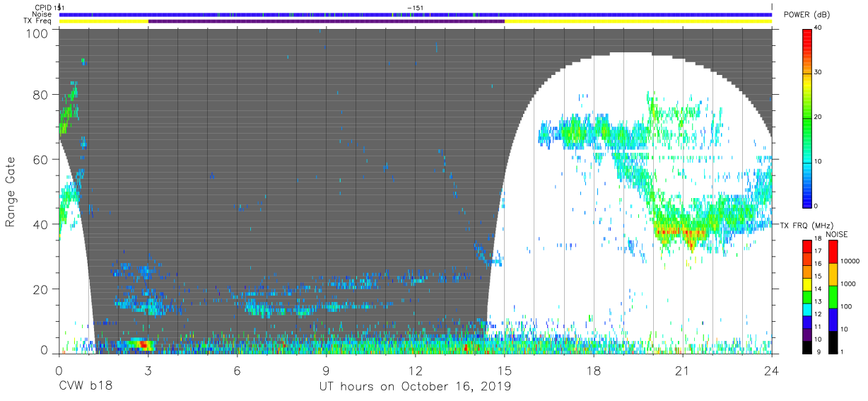Click the "12" hour tick on time axis
This screenshot has height=401, width=868.
(x=416, y=370)
